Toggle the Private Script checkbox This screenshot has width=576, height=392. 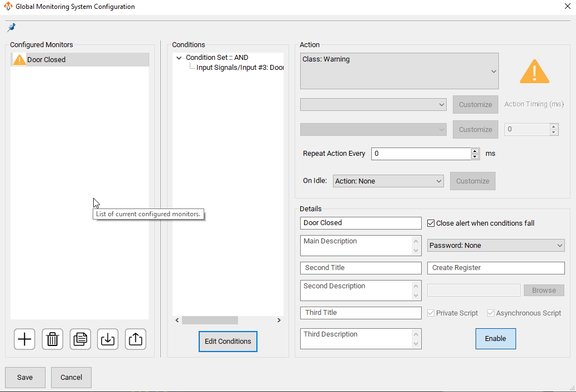(x=431, y=313)
